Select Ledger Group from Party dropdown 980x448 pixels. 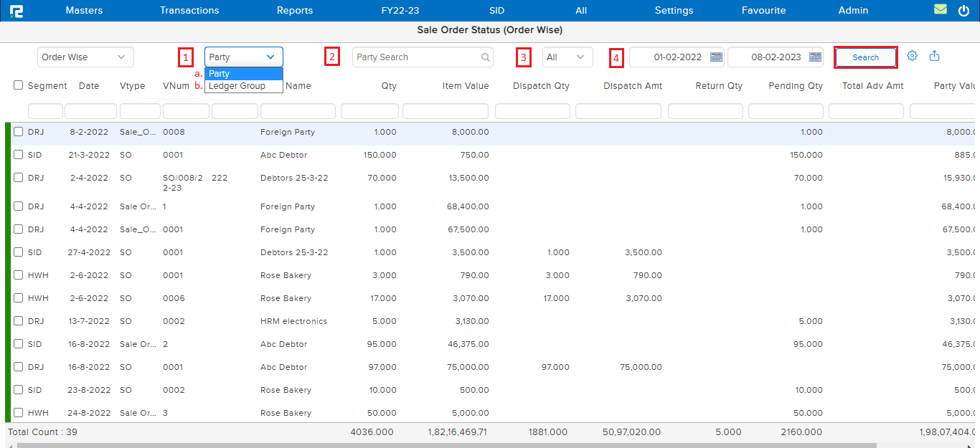coord(243,85)
